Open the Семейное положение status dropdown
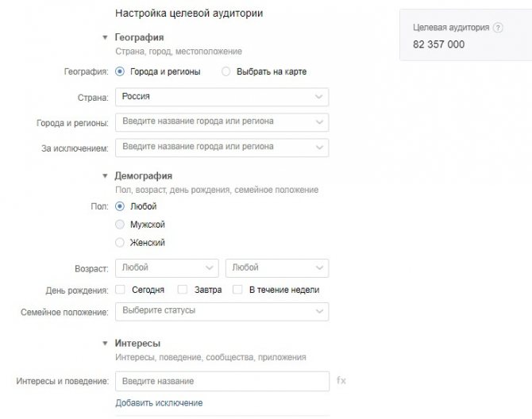This screenshot has width=532, height=419. pyautogui.click(x=222, y=311)
